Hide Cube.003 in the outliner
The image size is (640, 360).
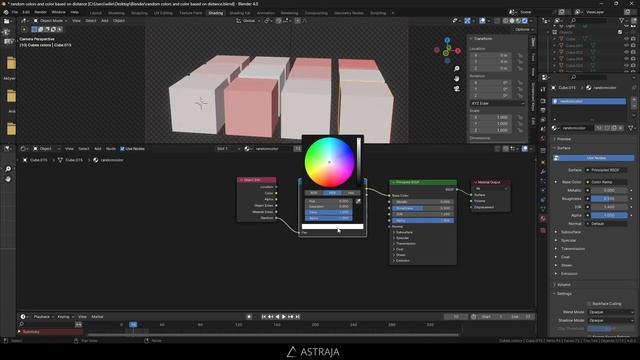pyautogui.click(x=627, y=59)
